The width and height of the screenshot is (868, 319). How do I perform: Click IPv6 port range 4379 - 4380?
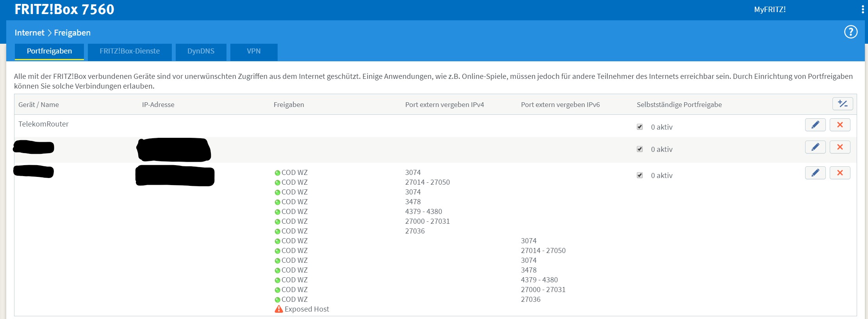[x=539, y=280]
